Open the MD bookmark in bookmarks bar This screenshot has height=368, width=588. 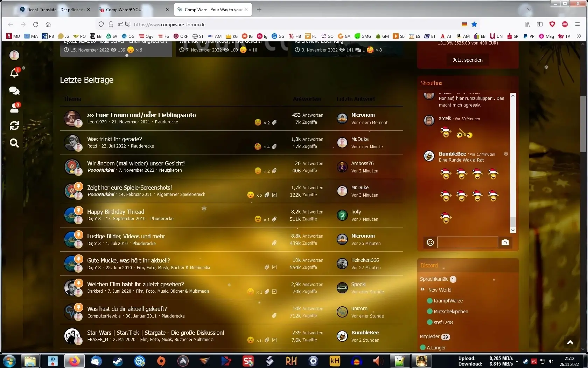[x=13, y=36]
